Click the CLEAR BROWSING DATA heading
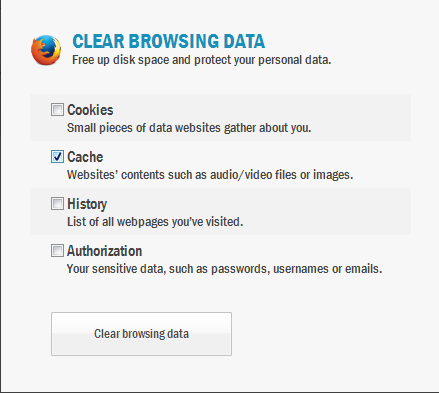439x393 pixels. [169, 41]
